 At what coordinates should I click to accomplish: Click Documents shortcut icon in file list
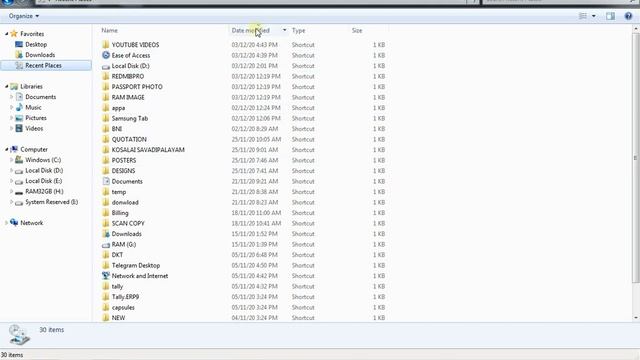coord(106,181)
